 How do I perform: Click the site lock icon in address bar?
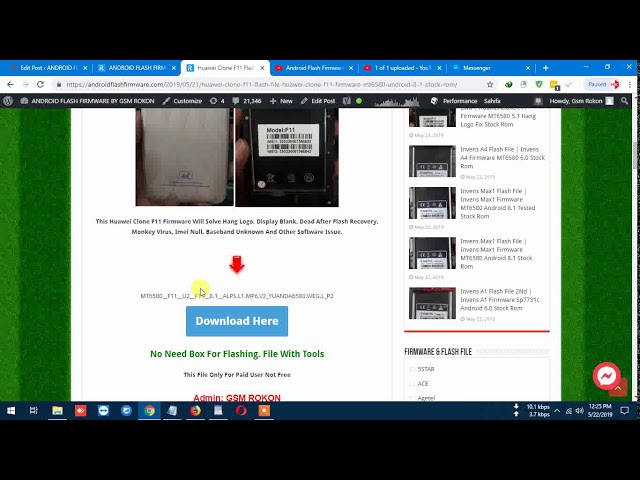tap(59, 84)
